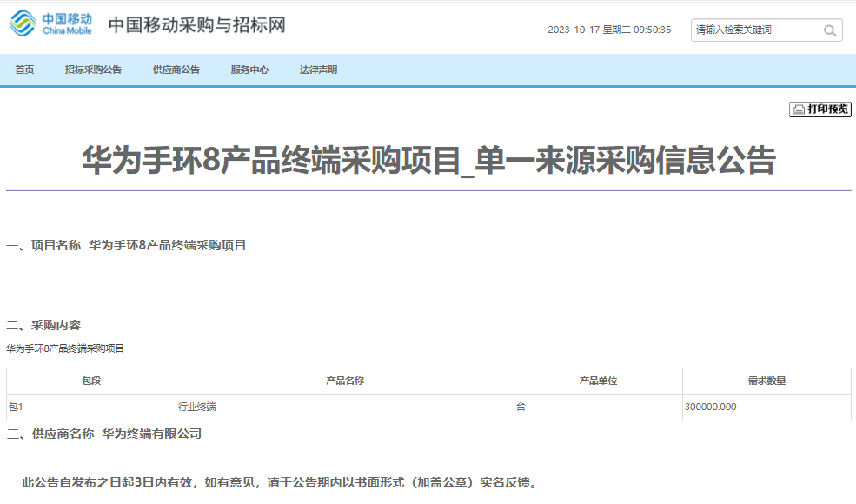Click the 华为手环8产品终端采购项目 description under 采购内容
Image resolution: width=856 pixels, height=504 pixels.
(x=65, y=348)
